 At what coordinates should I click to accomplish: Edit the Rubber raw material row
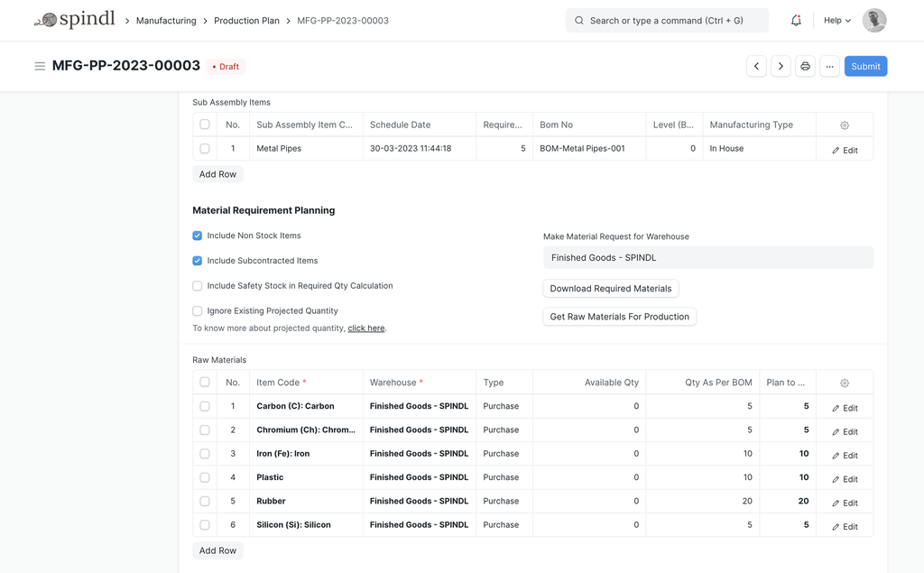tap(844, 502)
